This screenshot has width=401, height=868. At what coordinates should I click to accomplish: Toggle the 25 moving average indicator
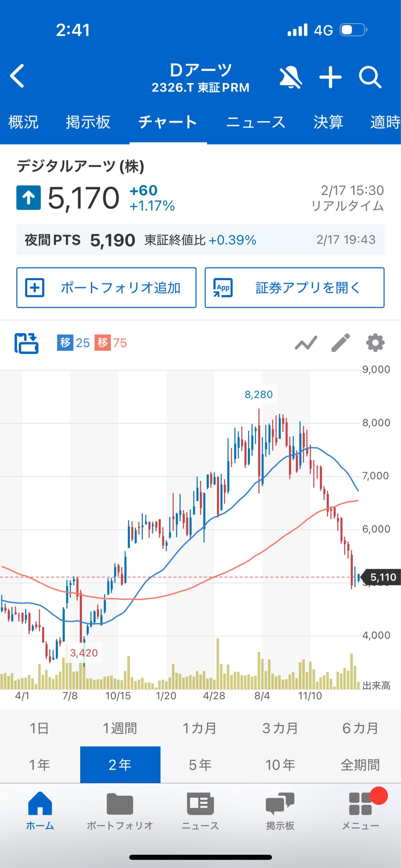pos(74,343)
